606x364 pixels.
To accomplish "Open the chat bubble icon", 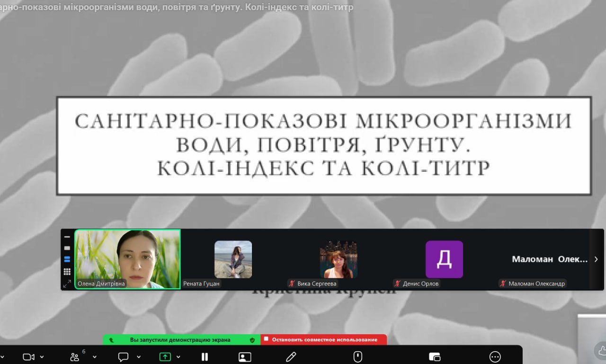I will 123,357.
